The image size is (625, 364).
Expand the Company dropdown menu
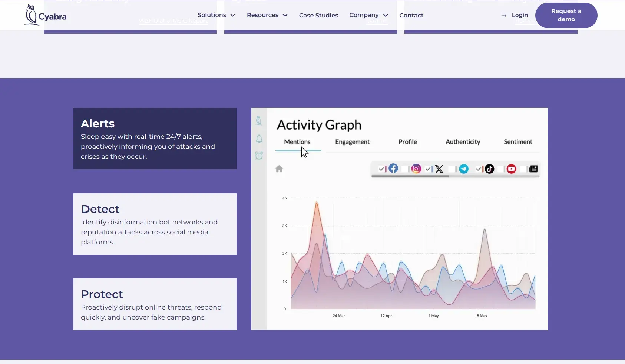368,15
